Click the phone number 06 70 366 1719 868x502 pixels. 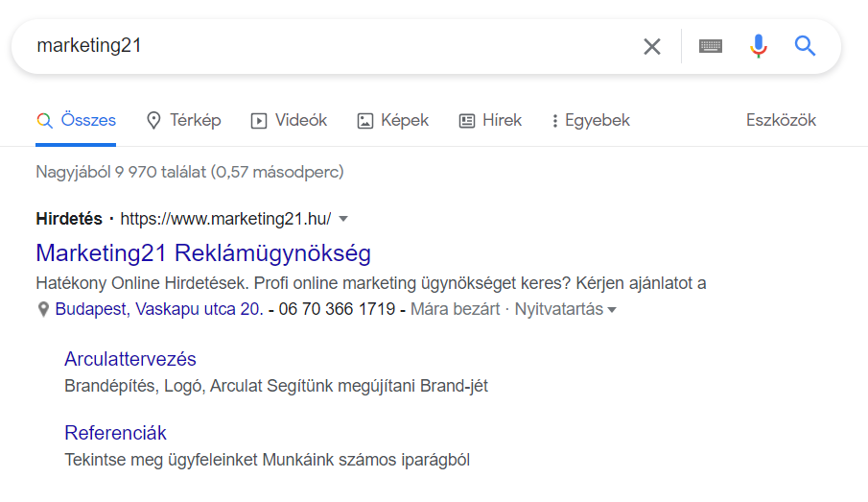[337, 309]
